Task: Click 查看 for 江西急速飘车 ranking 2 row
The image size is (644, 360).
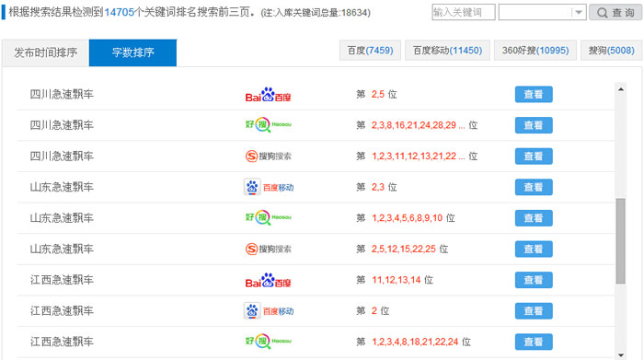Action: coord(534,310)
